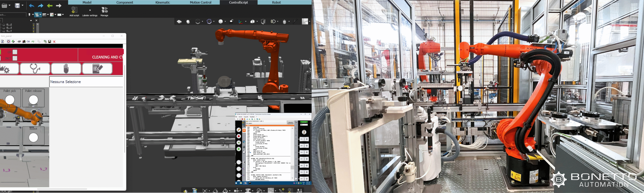Toggle the INIT checkbox in the HMI panel

pyautogui.click(x=15, y=58)
